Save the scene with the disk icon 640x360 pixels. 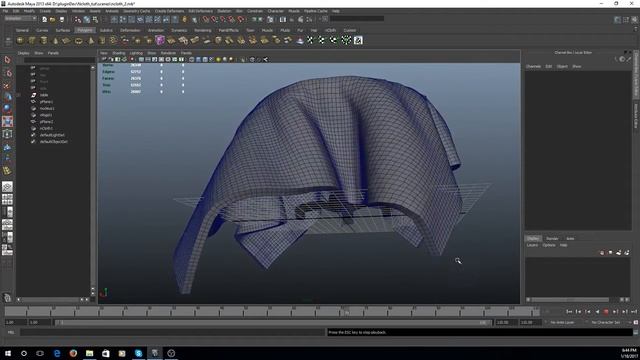[x=62, y=19]
